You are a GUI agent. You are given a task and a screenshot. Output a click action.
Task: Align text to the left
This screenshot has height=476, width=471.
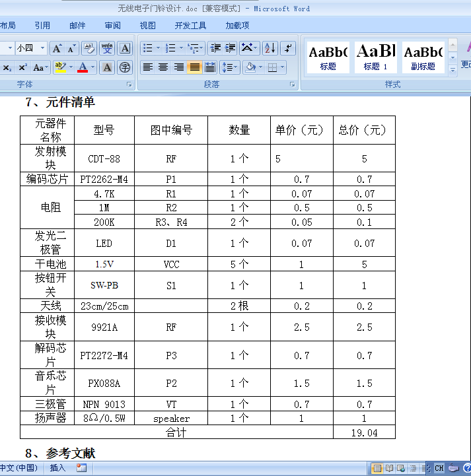click(x=148, y=67)
